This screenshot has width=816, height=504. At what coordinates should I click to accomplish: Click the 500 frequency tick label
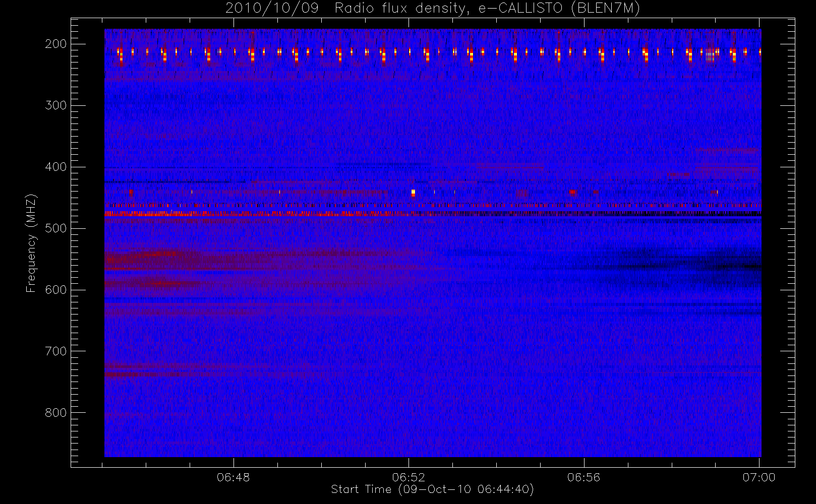(56, 228)
